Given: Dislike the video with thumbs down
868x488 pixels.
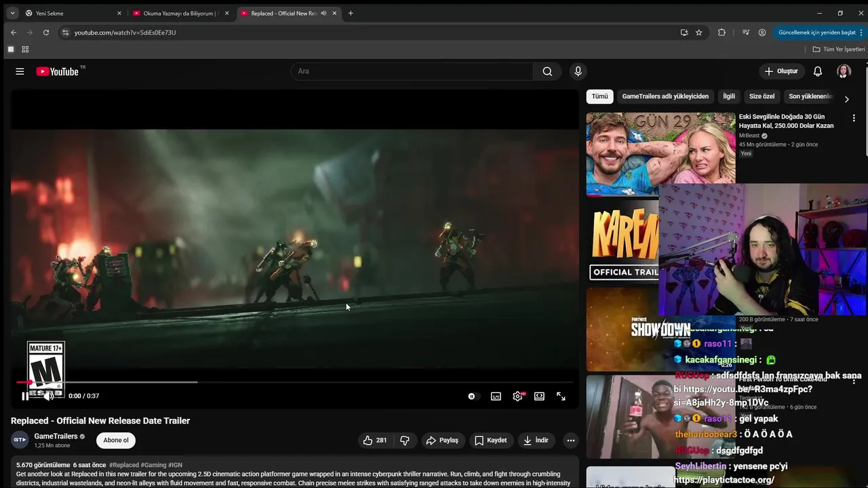Looking at the screenshot, I should point(405,440).
